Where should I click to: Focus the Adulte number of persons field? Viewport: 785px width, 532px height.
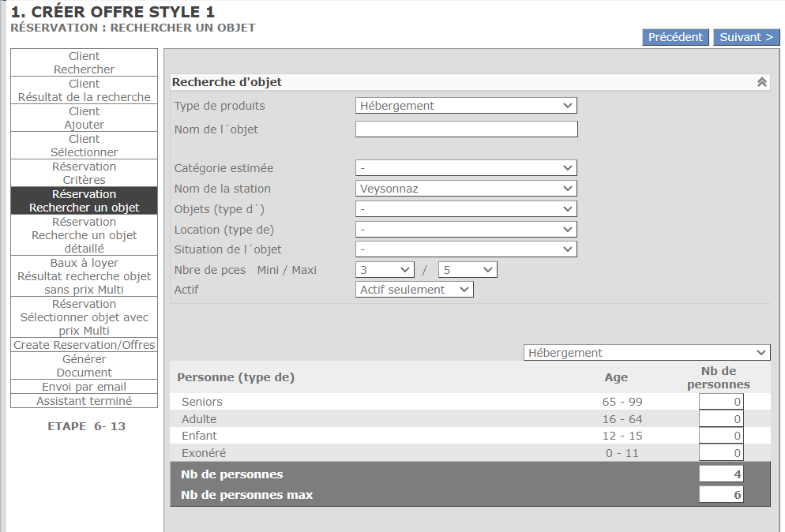tap(720, 420)
